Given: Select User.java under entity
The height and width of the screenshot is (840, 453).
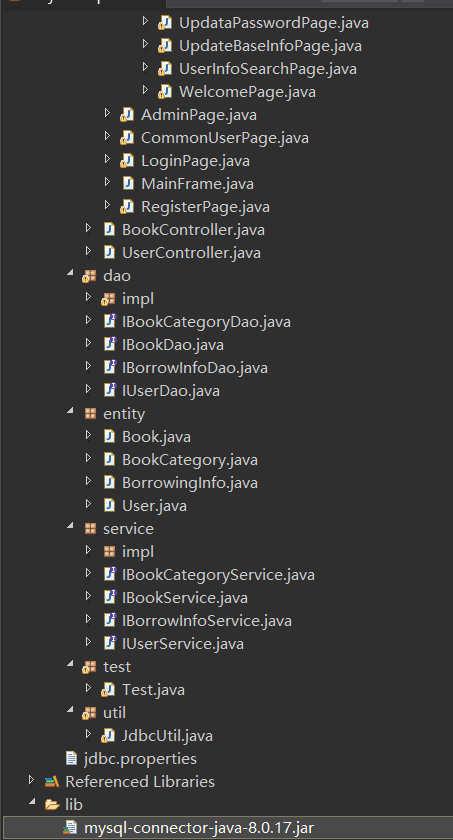Looking at the screenshot, I should point(154,506).
